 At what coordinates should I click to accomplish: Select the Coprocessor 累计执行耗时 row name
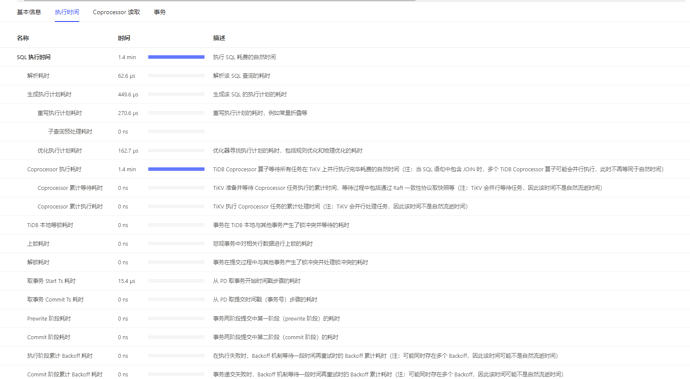pos(70,206)
